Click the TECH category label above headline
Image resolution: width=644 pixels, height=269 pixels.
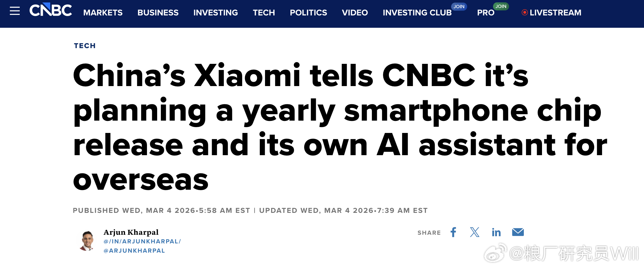tap(85, 46)
